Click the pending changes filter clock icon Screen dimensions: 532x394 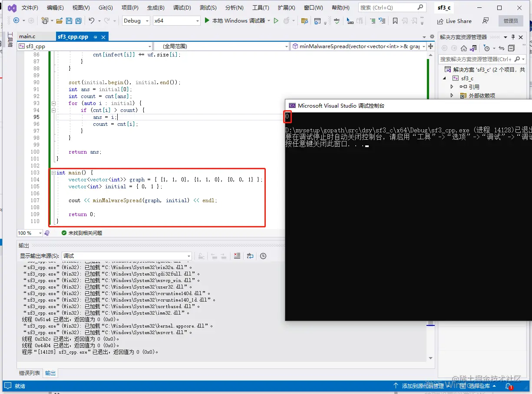[487, 48]
